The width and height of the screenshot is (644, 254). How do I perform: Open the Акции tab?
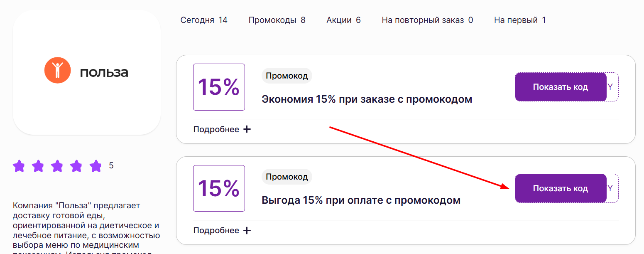click(343, 20)
